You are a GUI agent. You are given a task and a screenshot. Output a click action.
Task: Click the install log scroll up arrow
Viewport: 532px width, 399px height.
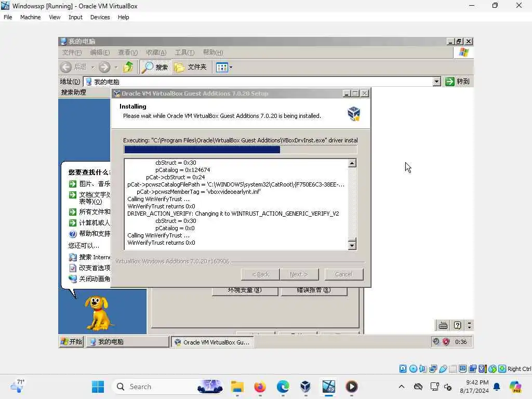[352, 163]
